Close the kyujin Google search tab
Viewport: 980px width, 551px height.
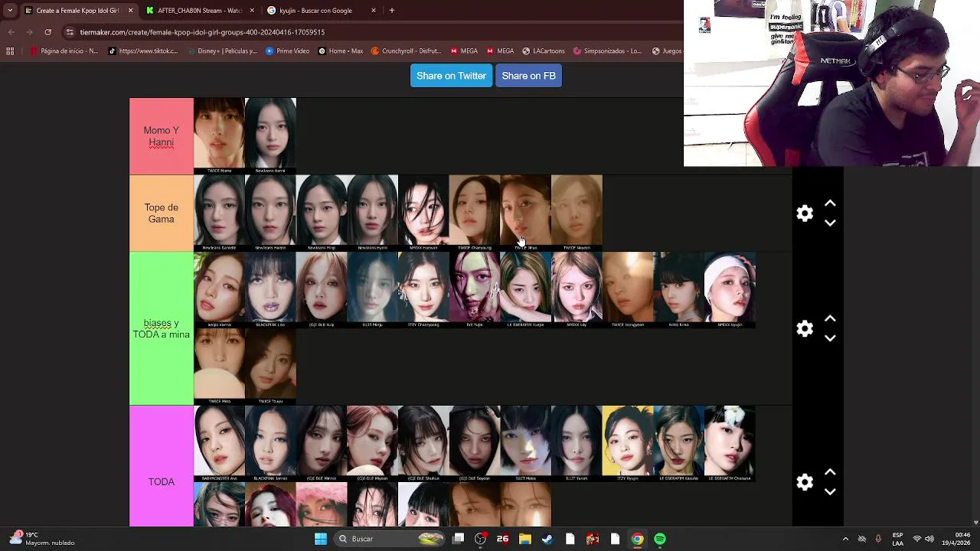(x=374, y=11)
